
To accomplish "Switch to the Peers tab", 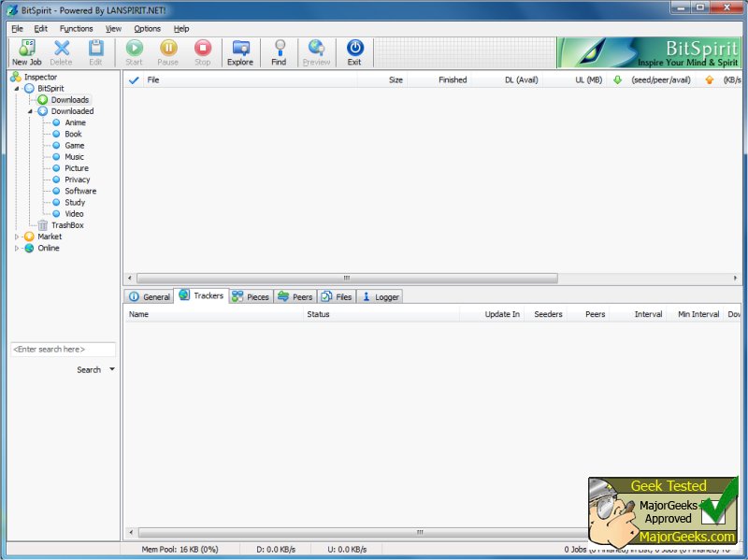I will coord(295,296).
